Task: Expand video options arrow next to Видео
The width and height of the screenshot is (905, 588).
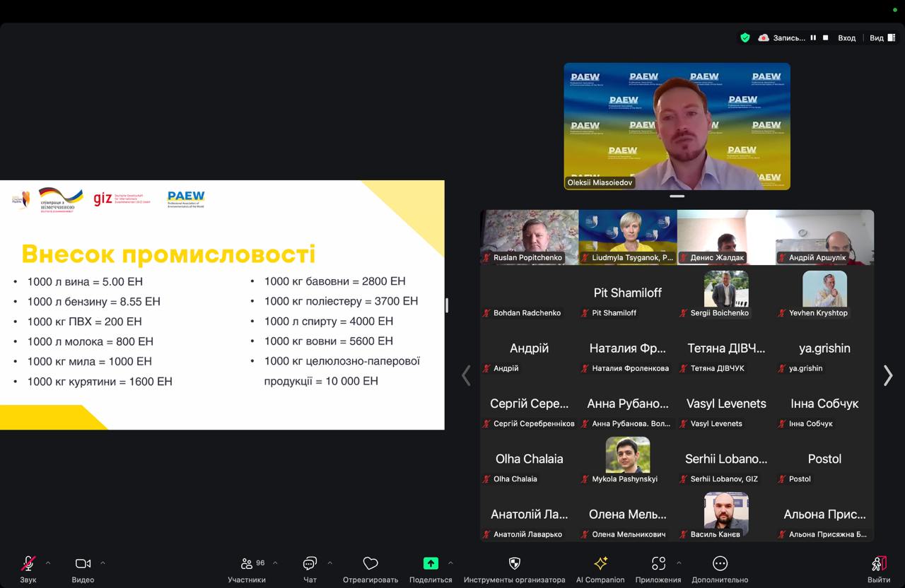Action: pos(103,563)
